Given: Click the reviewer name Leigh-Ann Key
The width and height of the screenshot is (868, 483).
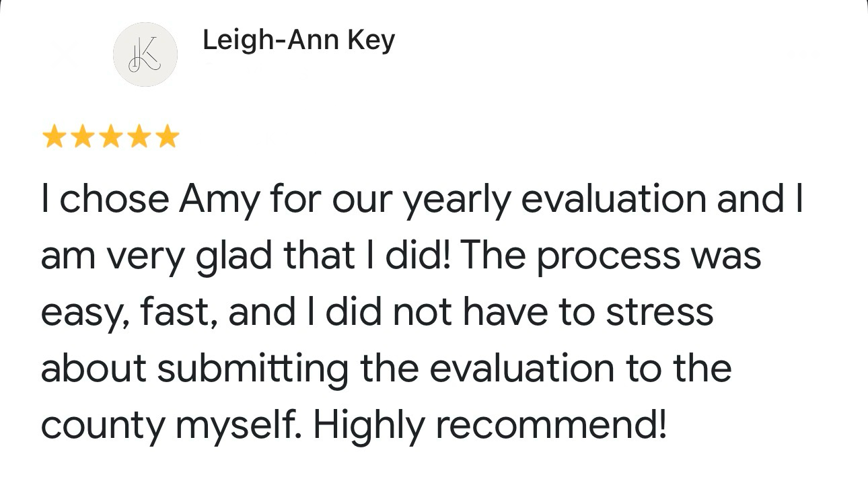Looking at the screenshot, I should click(299, 41).
